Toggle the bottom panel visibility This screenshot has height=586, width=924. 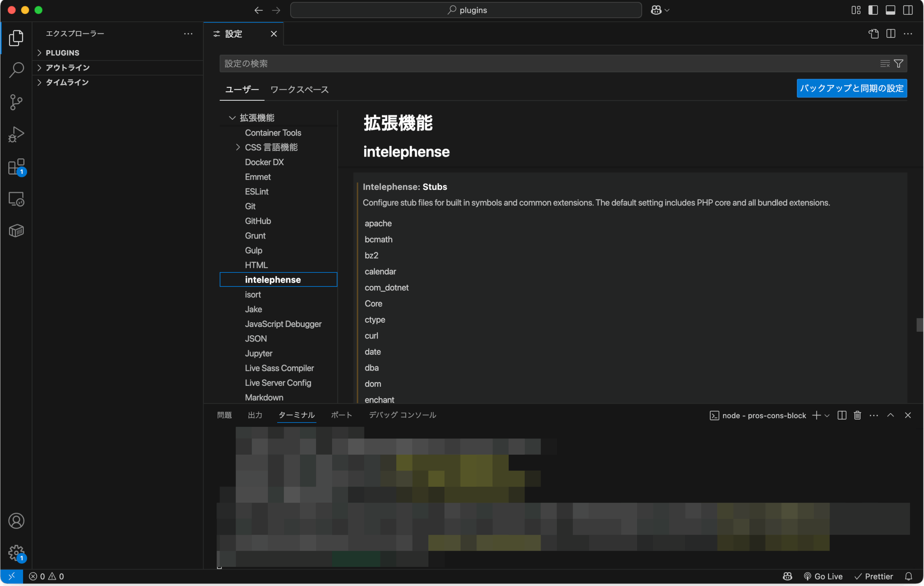[x=891, y=10]
